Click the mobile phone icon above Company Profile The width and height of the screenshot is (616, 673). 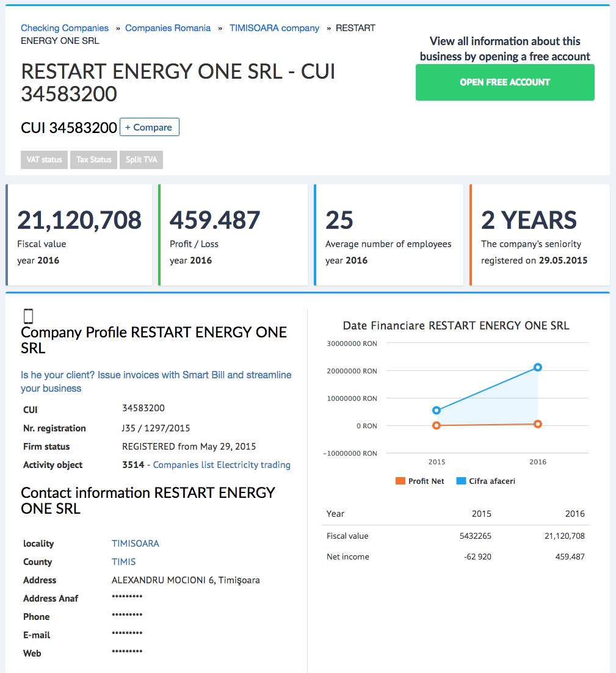click(x=28, y=316)
